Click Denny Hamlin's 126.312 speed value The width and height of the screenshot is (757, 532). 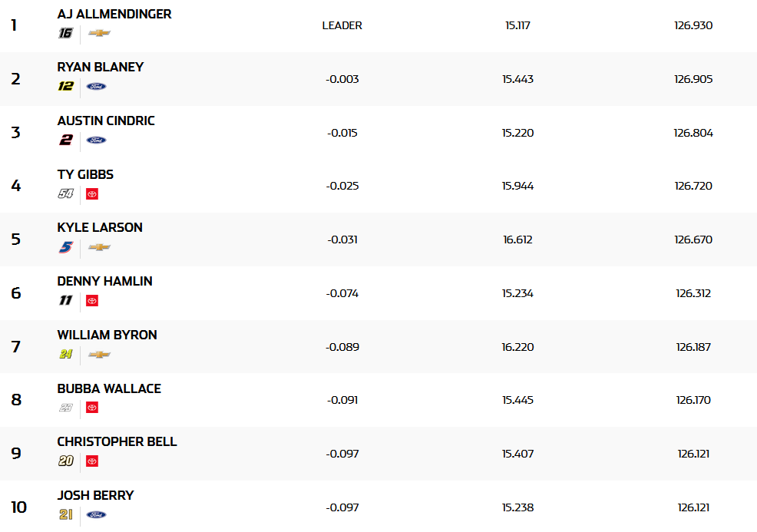tap(693, 293)
